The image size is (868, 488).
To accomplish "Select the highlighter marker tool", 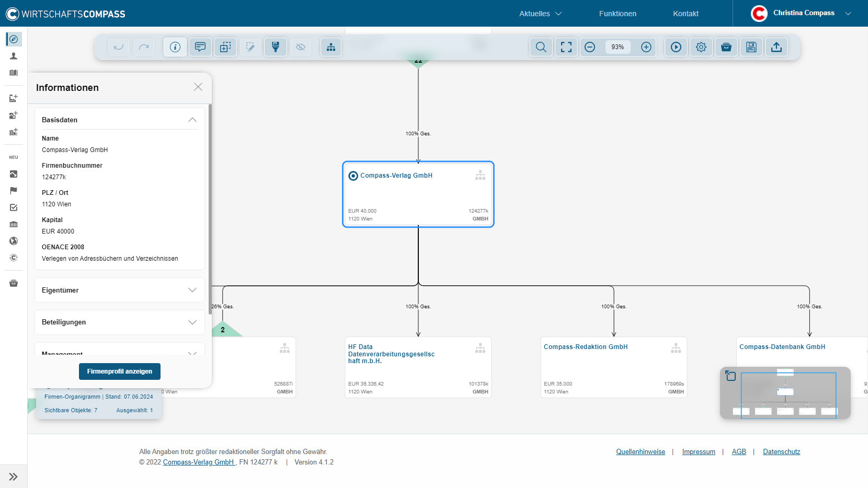I will point(276,47).
